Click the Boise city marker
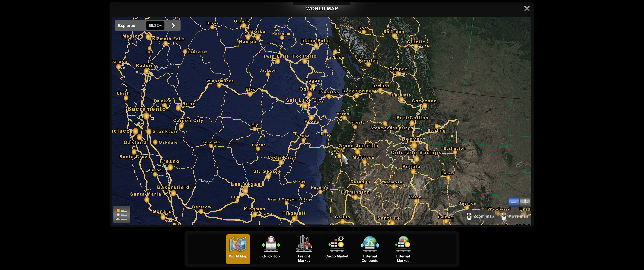644x270 pixels. coord(258,37)
